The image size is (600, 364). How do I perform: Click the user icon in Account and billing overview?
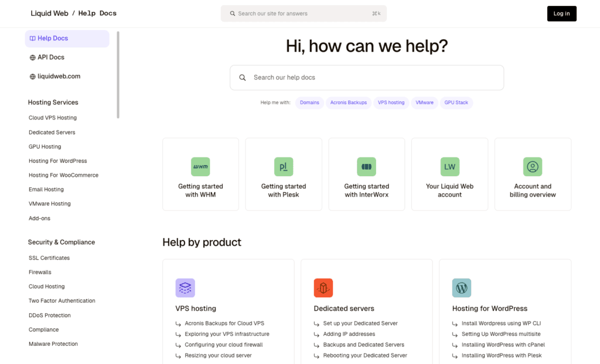(x=533, y=167)
